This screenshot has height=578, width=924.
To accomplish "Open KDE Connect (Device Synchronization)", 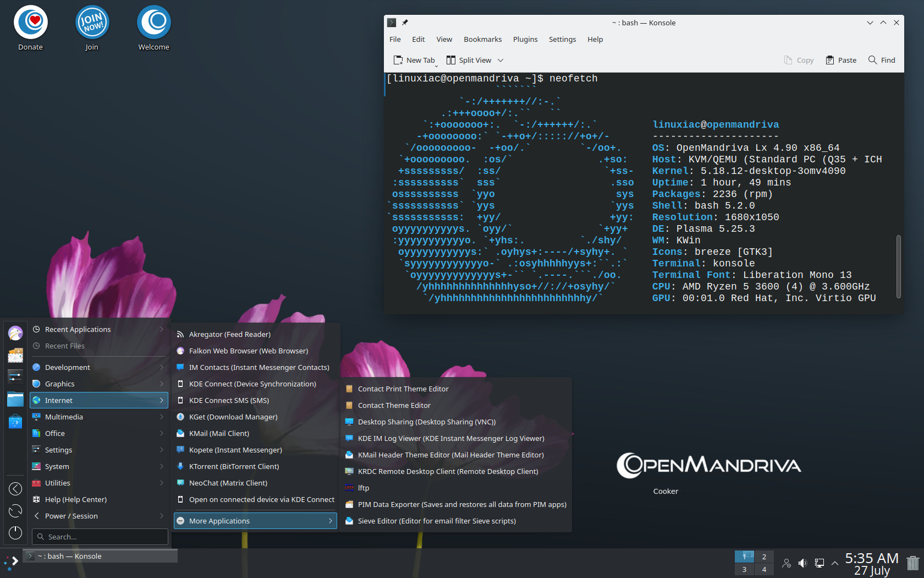I will [x=255, y=384].
